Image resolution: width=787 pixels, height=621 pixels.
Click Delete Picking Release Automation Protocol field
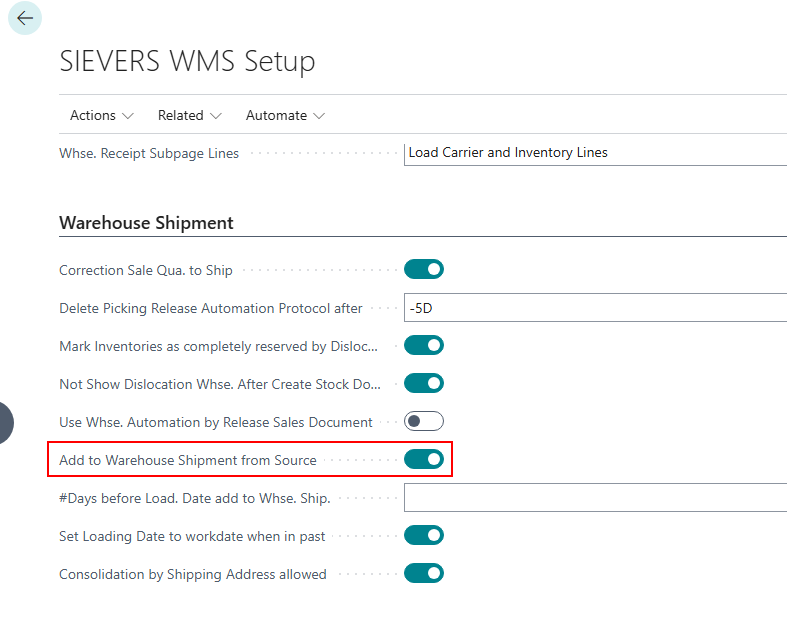594,308
